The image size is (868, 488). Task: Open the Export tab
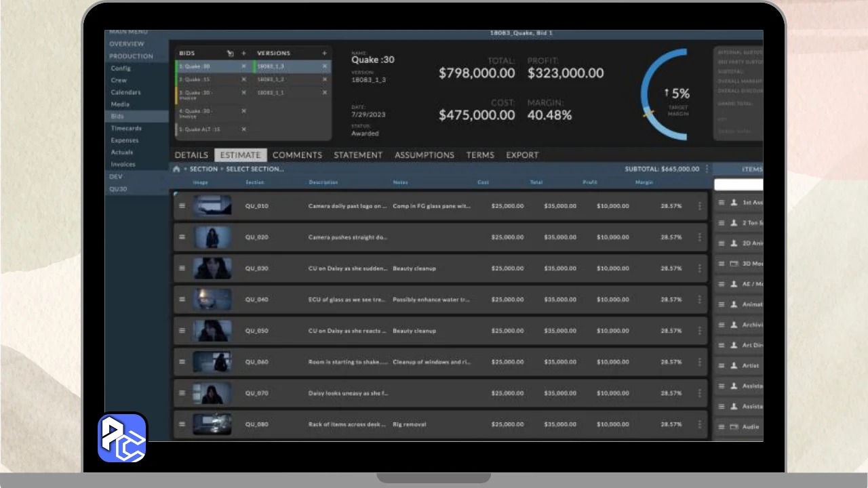coord(522,155)
